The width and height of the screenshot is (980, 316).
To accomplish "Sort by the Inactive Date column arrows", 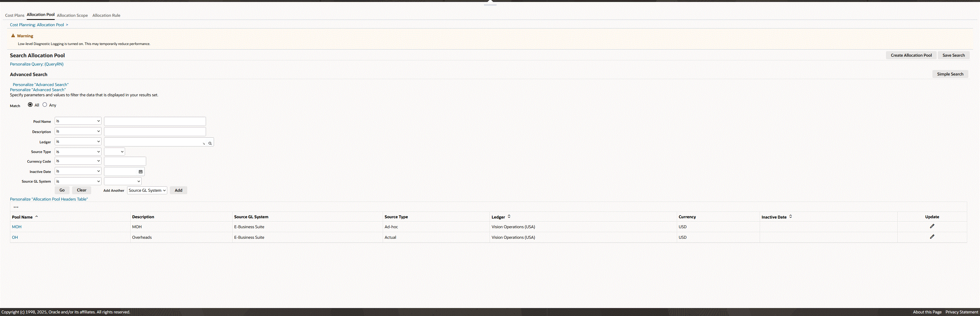I will coord(790,216).
